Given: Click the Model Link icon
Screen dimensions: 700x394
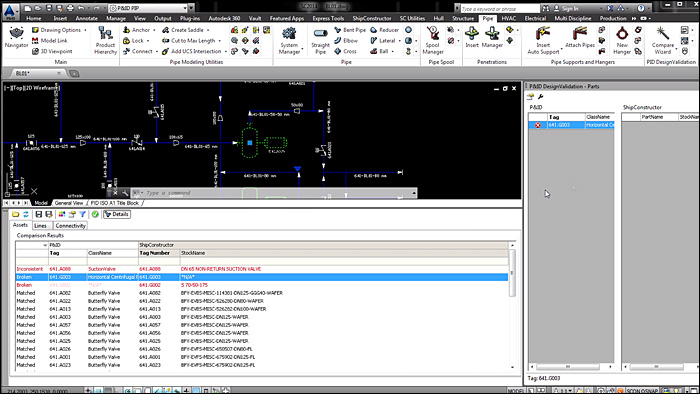Looking at the screenshot, I should click(35, 41).
